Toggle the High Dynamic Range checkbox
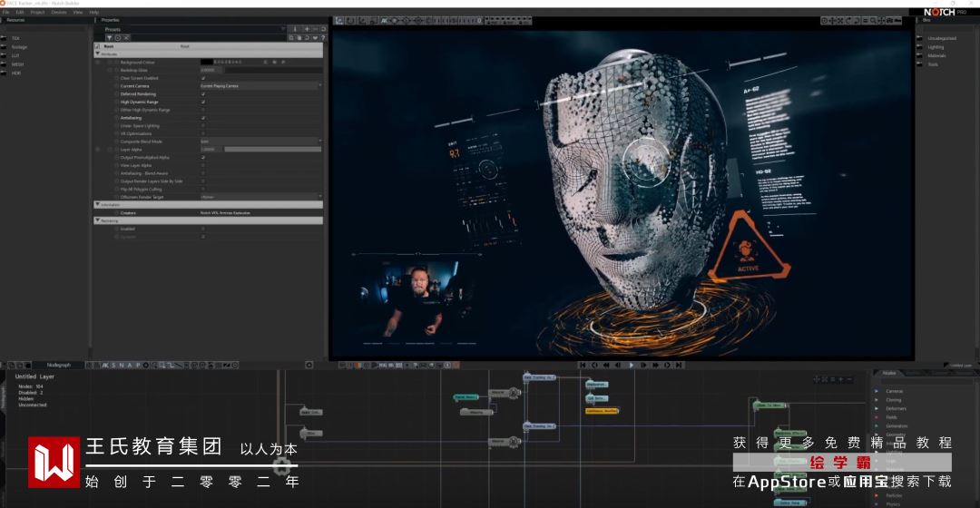This screenshot has width=980, height=508. pyautogui.click(x=202, y=102)
